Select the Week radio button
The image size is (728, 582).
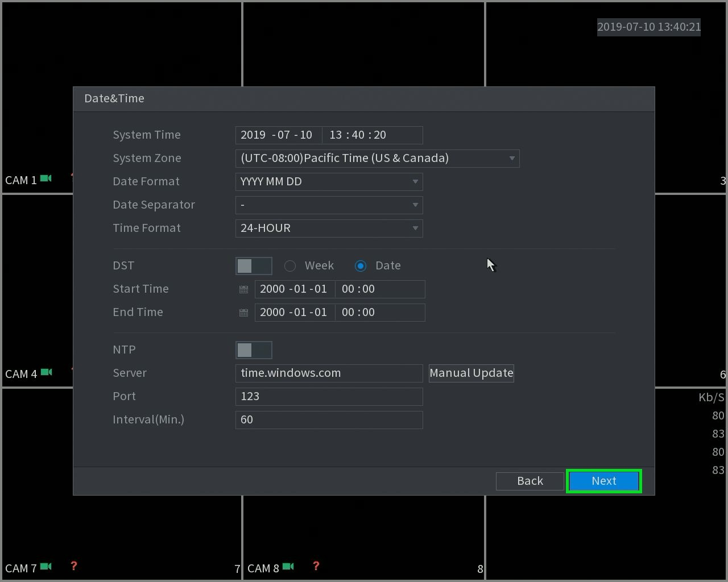(x=290, y=266)
